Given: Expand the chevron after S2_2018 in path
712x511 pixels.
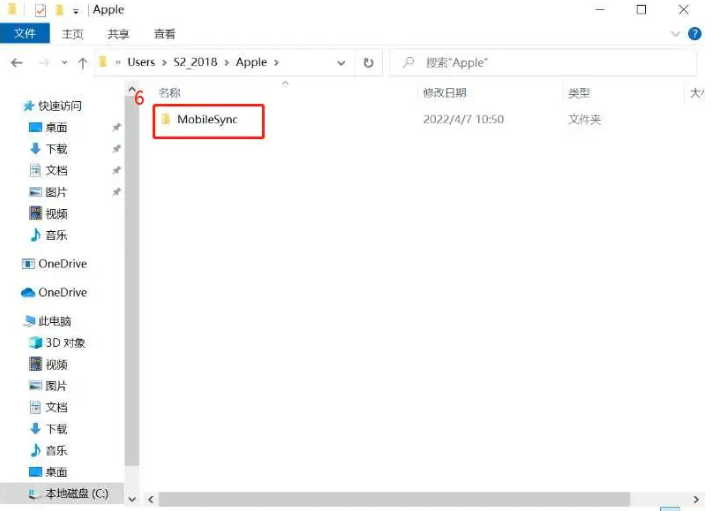Looking at the screenshot, I should 227,63.
